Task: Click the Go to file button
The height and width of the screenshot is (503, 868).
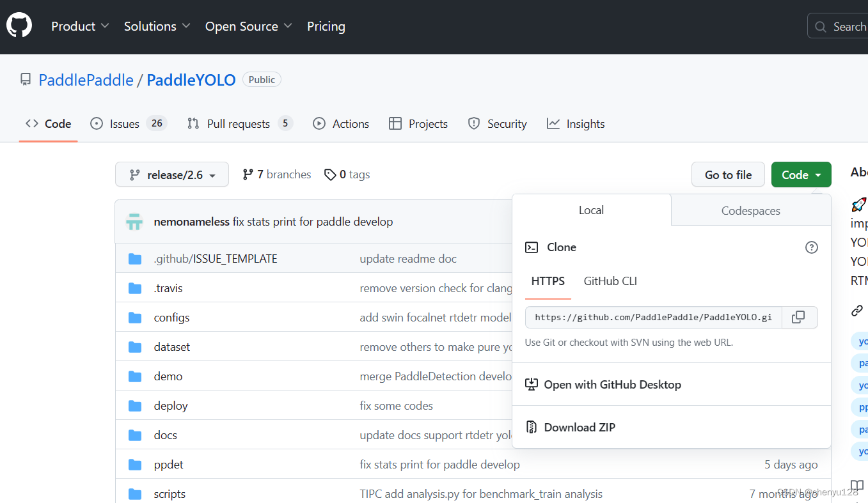Action: click(728, 174)
